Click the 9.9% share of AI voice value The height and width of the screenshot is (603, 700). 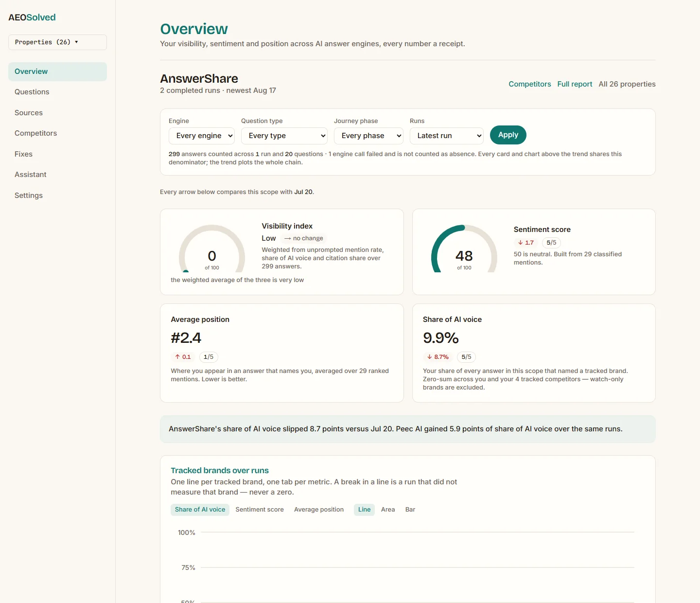[x=441, y=337]
